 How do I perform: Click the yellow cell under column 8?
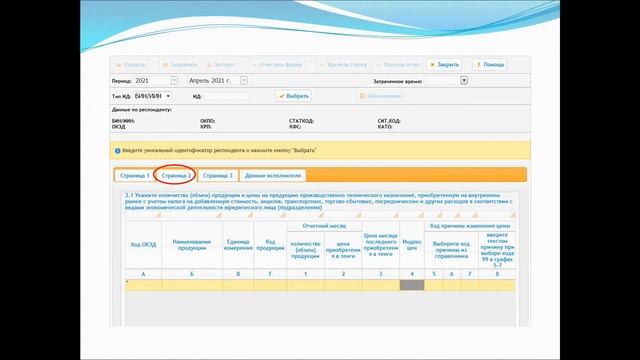click(x=497, y=285)
